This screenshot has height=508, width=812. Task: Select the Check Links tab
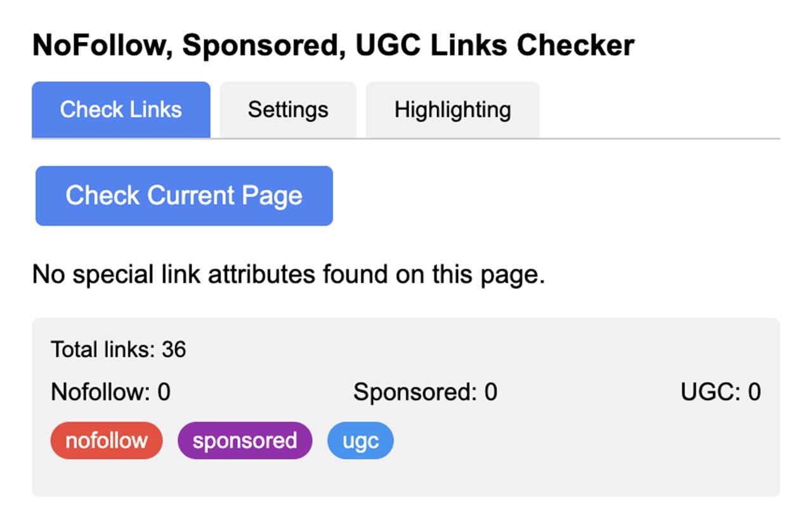tap(121, 110)
